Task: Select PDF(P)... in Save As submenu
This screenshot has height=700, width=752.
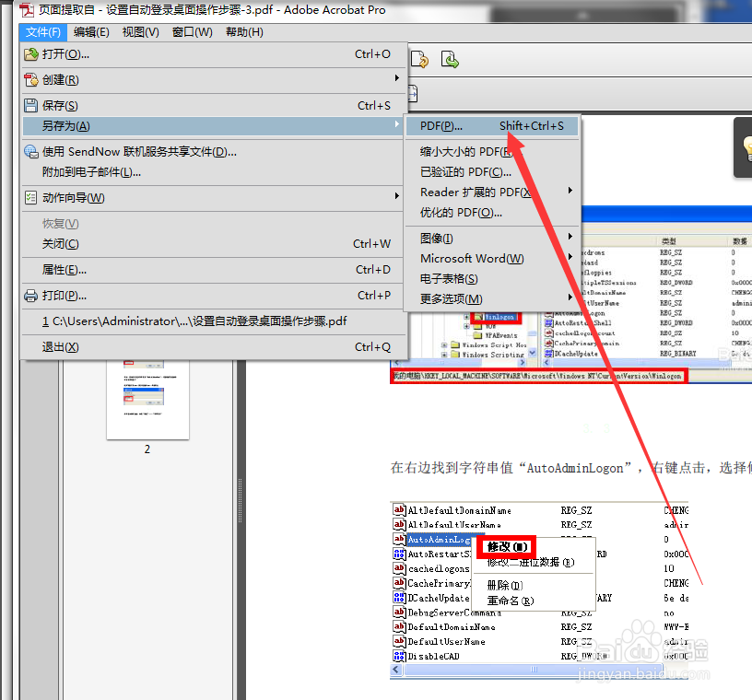Action: pyautogui.click(x=492, y=126)
